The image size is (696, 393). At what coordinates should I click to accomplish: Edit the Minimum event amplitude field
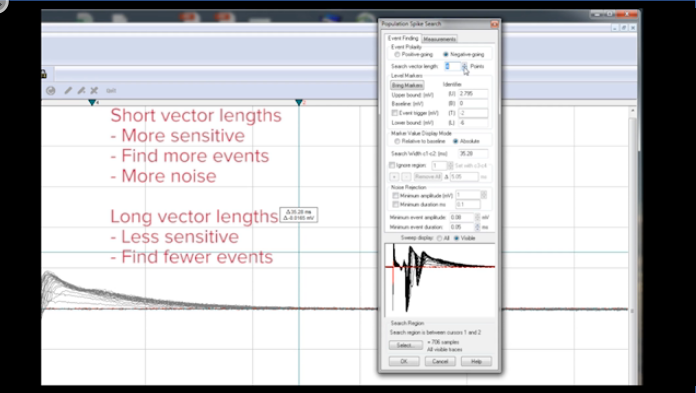pyautogui.click(x=462, y=217)
